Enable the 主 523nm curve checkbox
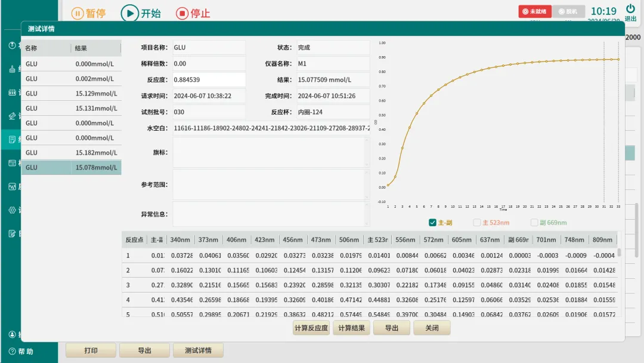The width and height of the screenshot is (644, 363). point(477,223)
